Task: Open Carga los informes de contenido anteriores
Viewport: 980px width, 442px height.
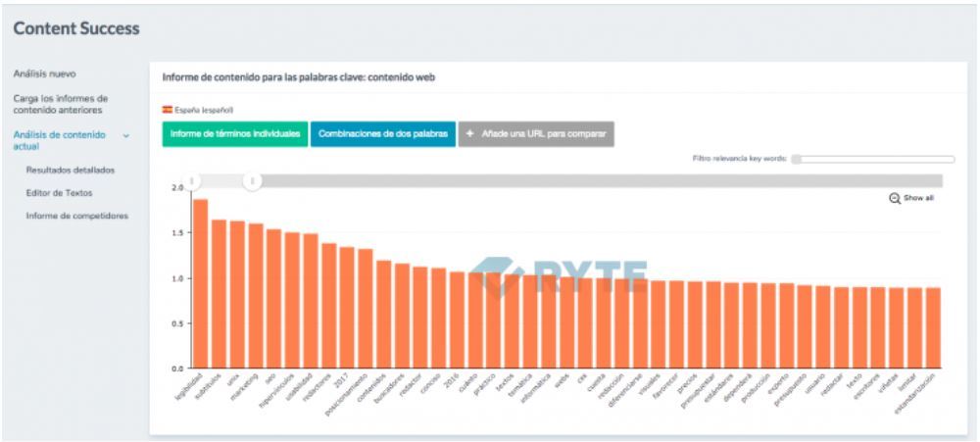Action: point(61,105)
